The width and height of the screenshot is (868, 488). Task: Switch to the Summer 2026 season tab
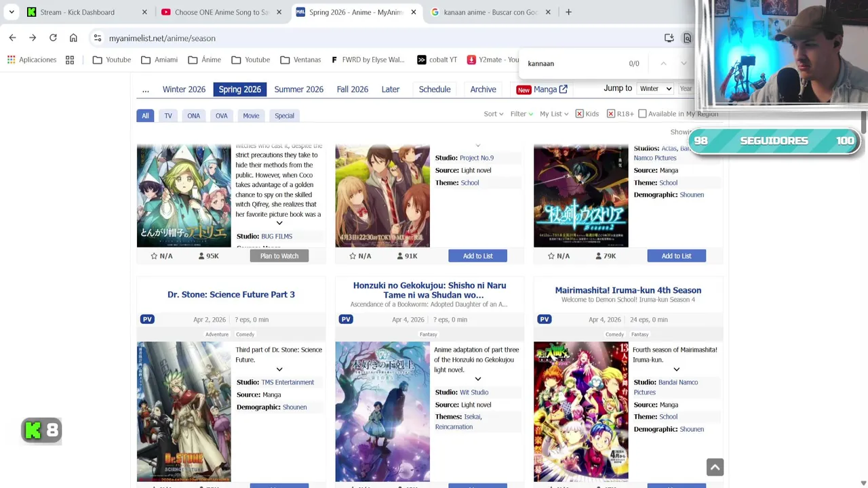298,89
